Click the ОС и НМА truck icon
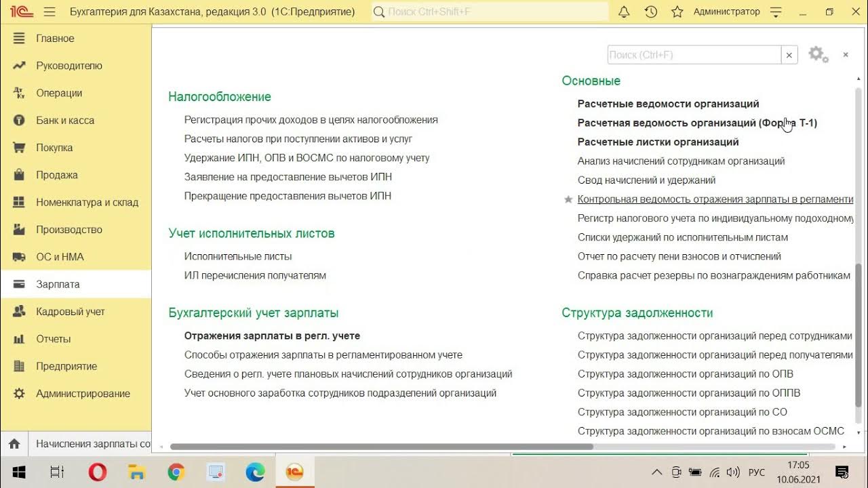 (x=19, y=257)
